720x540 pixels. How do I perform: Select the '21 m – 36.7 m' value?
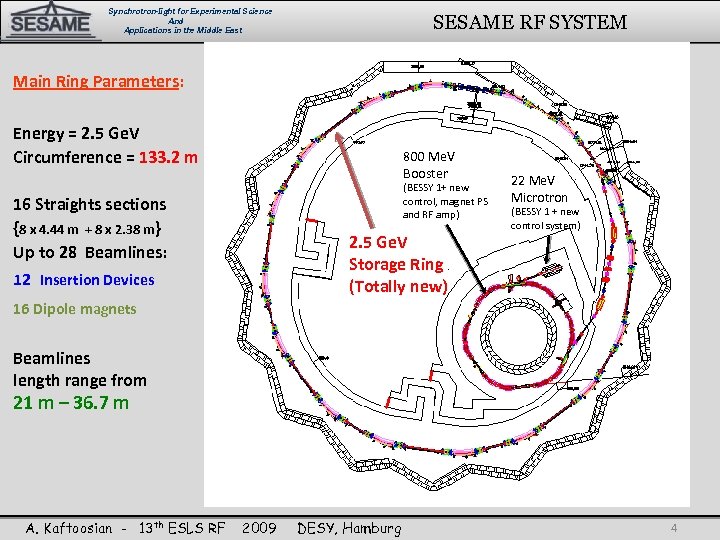(x=71, y=403)
